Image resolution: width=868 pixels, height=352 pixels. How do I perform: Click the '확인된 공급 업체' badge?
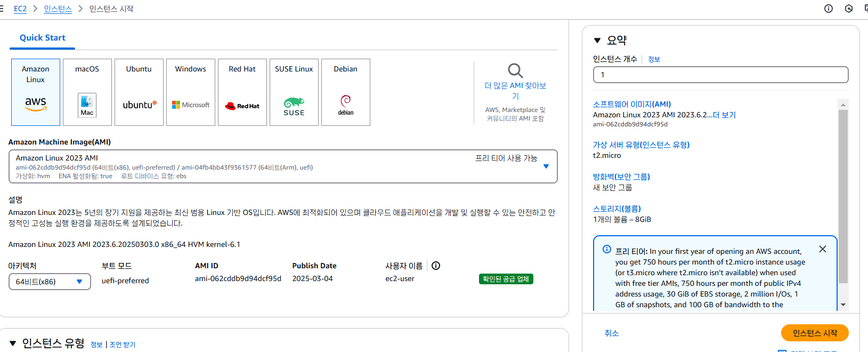[506, 279]
